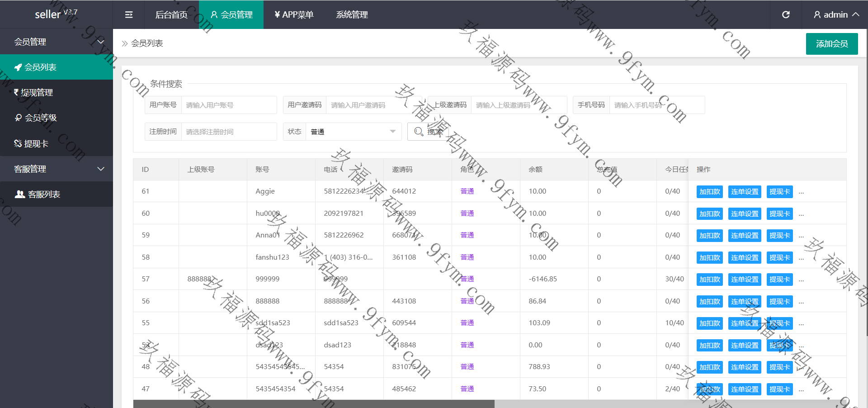
Task: Expand the admin user menu
Action: click(x=836, y=14)
